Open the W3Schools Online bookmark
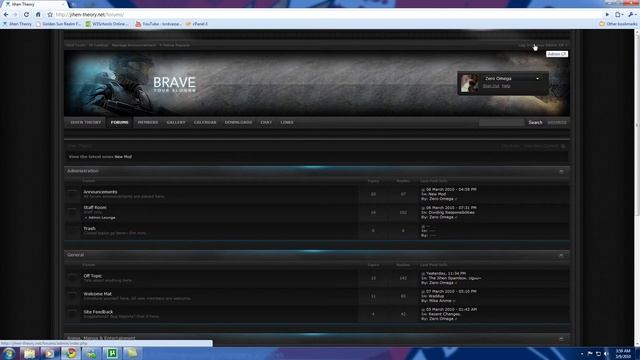 tap(107, 24)
